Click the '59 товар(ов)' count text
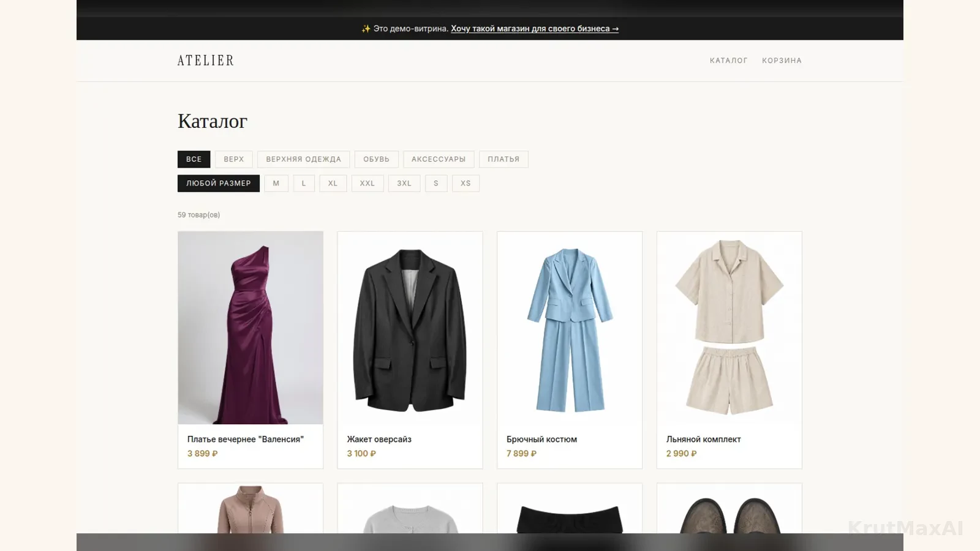Image resolution: width=980 pixels, height=551 pixels. click(x=198, y=215)
